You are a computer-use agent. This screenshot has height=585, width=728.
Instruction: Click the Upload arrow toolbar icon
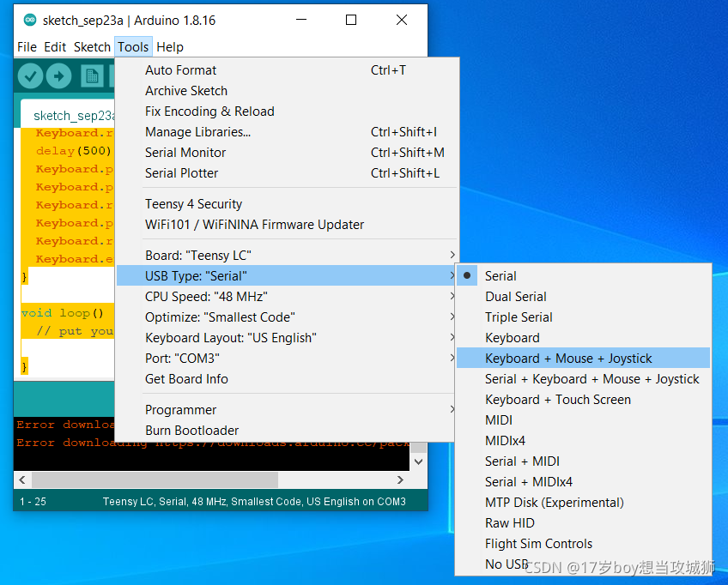click(x=59, y=76)
